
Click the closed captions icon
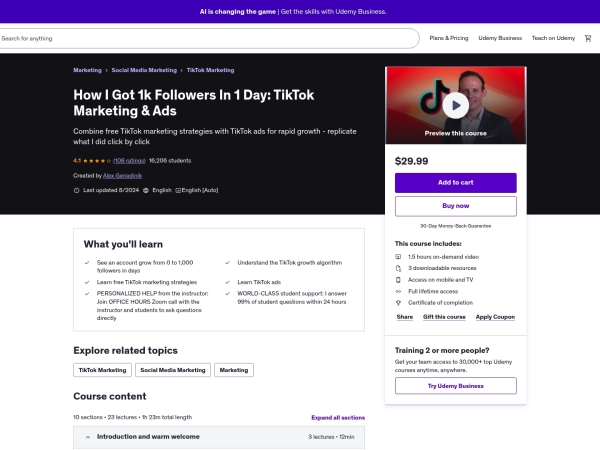tap(178, 190)
